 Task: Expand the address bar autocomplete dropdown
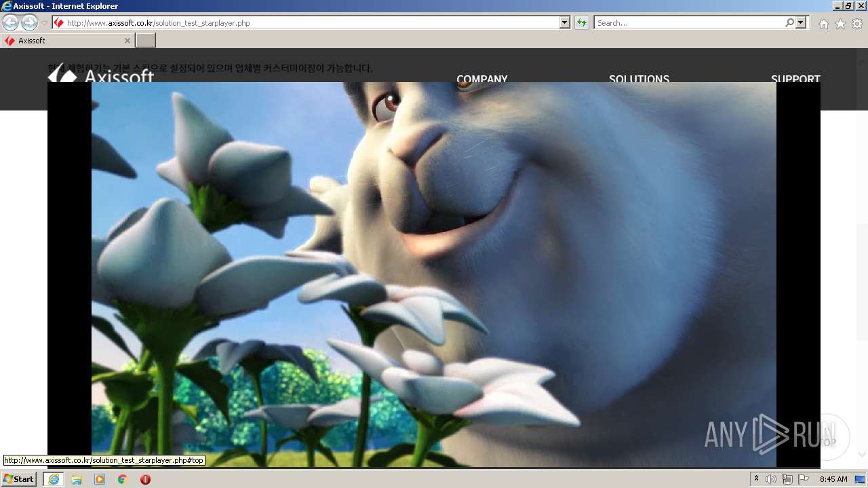(x=565, y=23)
